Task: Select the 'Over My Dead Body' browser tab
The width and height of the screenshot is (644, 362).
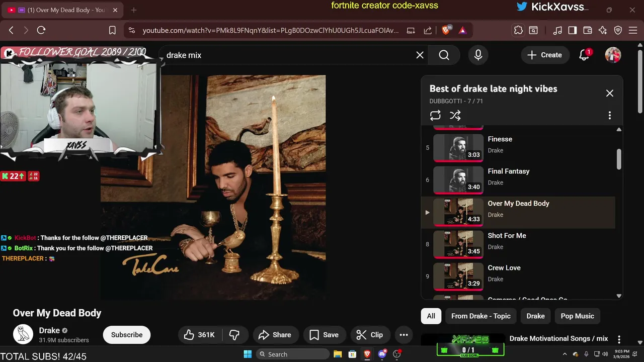Action: (x=63, y=10)
